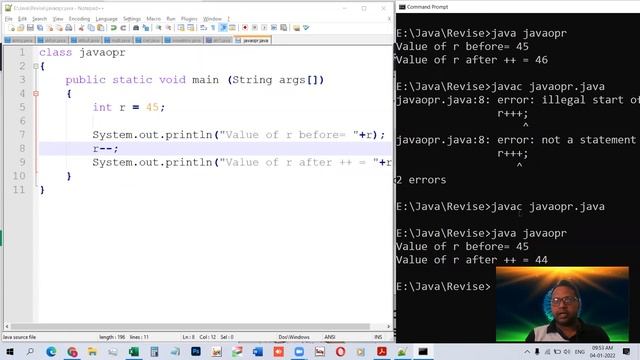Open the File menu

(x=9, y=19)
